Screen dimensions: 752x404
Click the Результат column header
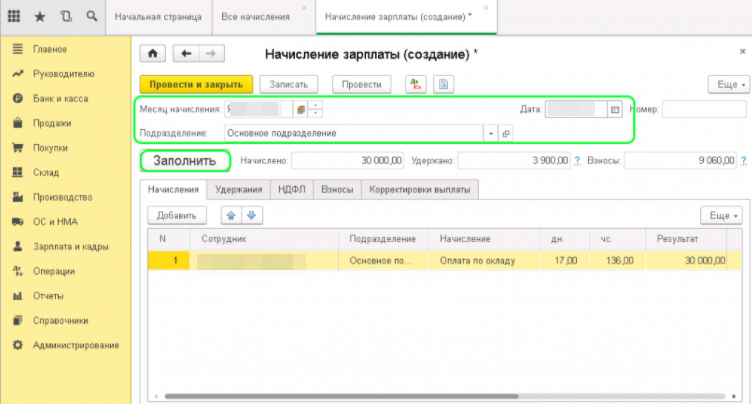coord(686,239)
